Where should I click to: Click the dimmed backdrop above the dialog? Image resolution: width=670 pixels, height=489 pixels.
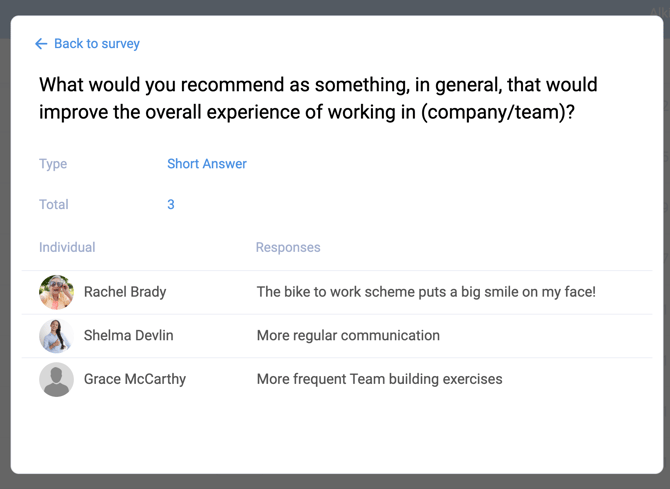point(335,7)
